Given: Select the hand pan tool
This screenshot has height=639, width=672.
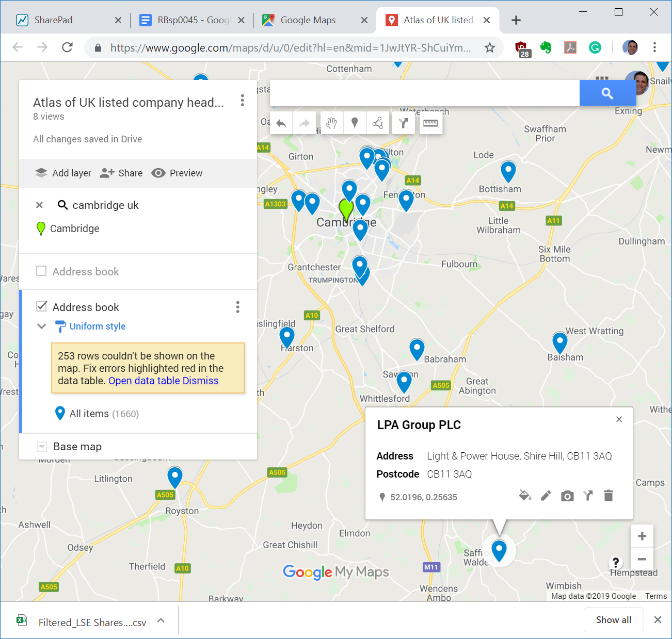Looking at the screenshot, I should pos(331,123).
